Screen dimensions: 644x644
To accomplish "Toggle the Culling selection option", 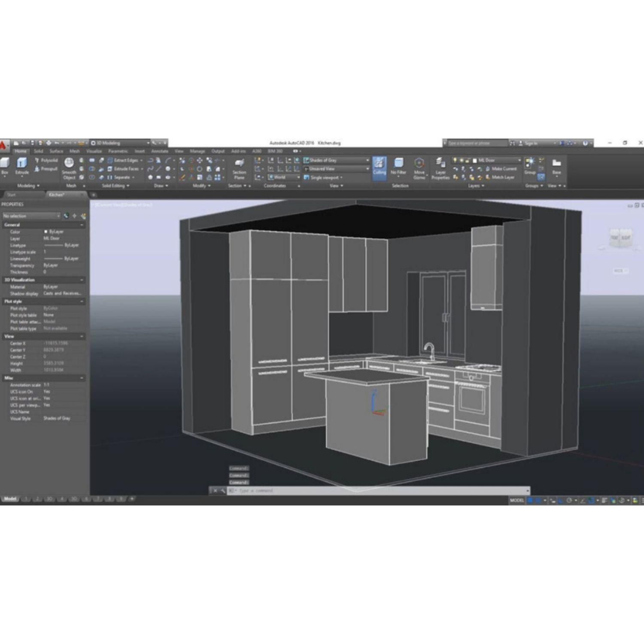I will point(379,167).
